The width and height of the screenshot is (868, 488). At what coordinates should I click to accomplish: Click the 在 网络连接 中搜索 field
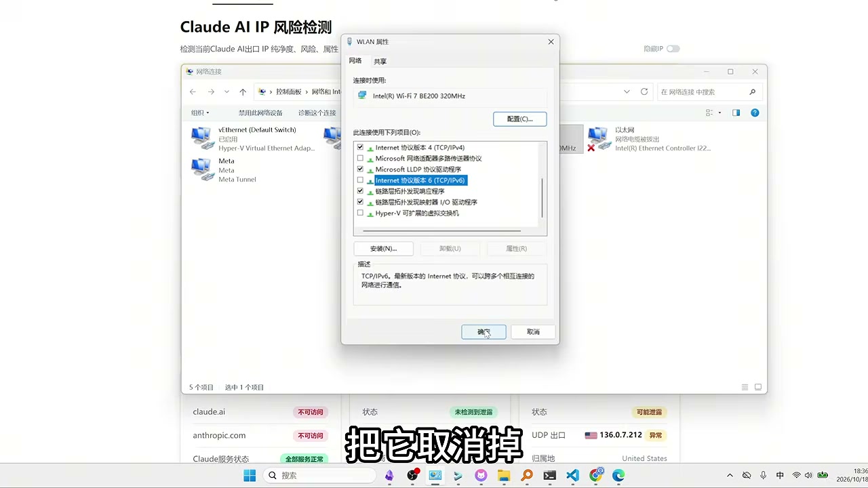click(x=709, y=92)
